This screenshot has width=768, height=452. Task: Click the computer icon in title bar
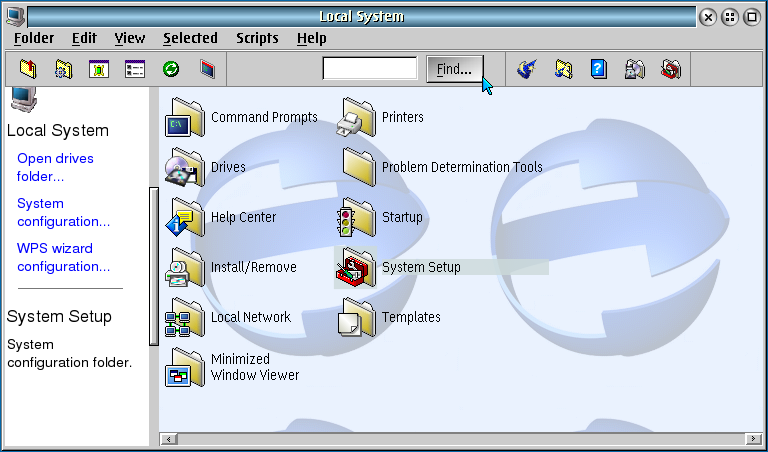(x=15, y=17)
